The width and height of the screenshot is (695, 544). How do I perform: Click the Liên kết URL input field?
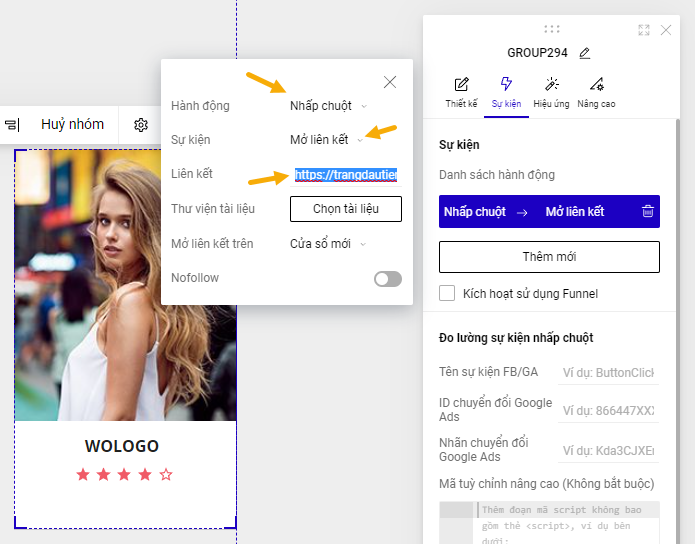click(x=346, y=175)
